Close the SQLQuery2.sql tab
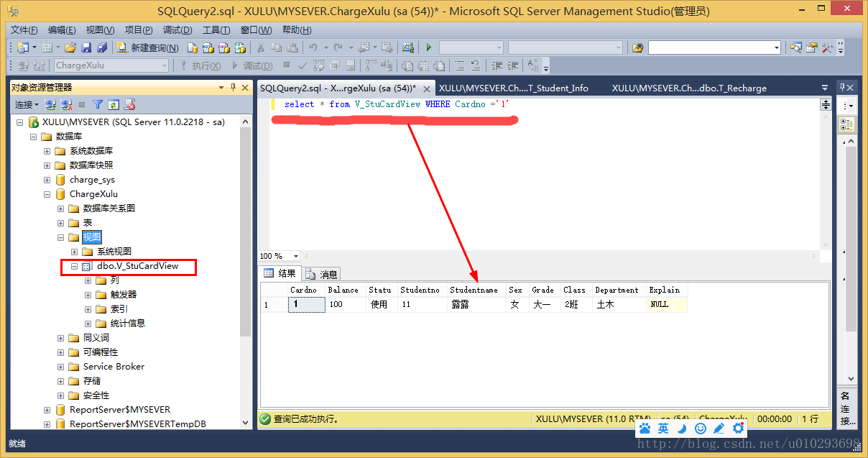Viewport: 868px width, 458px height. pyautogui.click(x=427, y=88)
